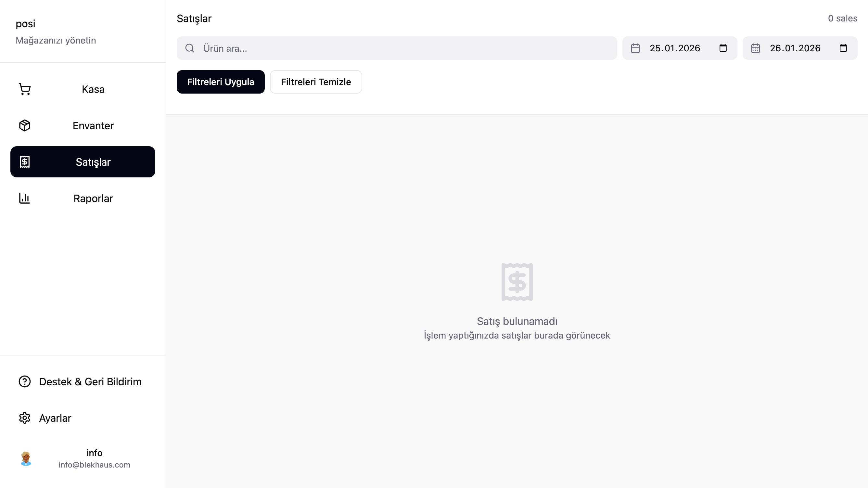This screenshot has width=868, height=488.
Task: Click the Ayarlar gear icon
Action: (25, 418)
